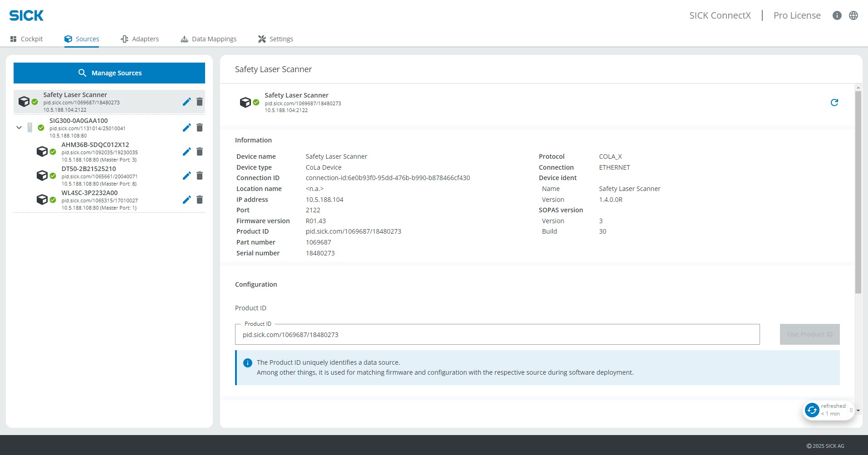Edit the SIG300-0A0GAA100 source
Image resolution: width=868 pixels, height=455 pixels.
(x=186, y=127)
